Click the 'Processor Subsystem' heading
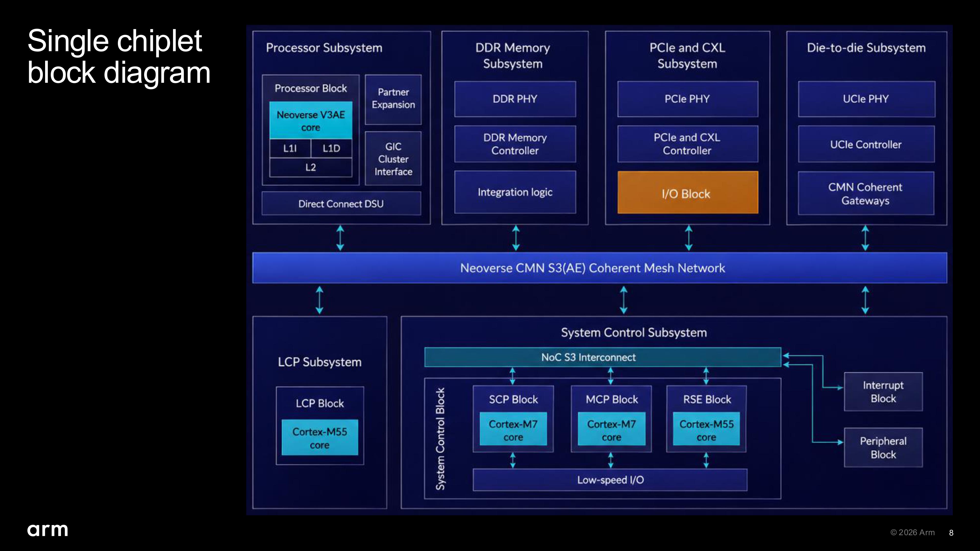 pyautogui.click(x=324, y=48)
